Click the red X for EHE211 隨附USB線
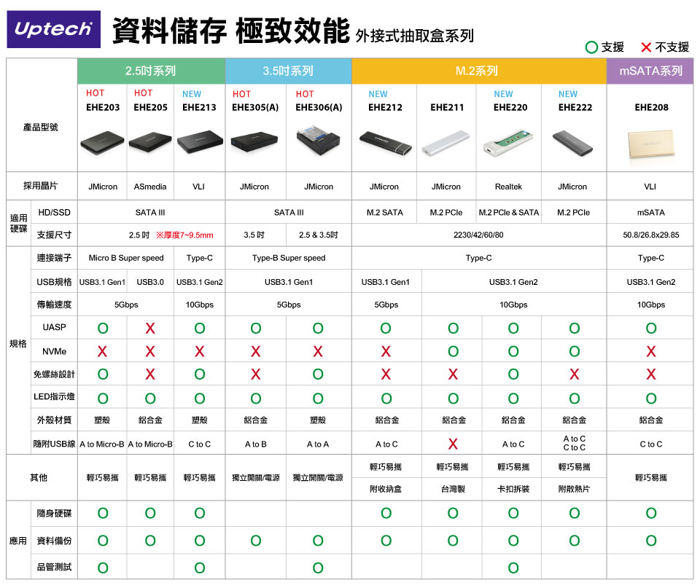 pyautogui.click(x=453, y=444)
